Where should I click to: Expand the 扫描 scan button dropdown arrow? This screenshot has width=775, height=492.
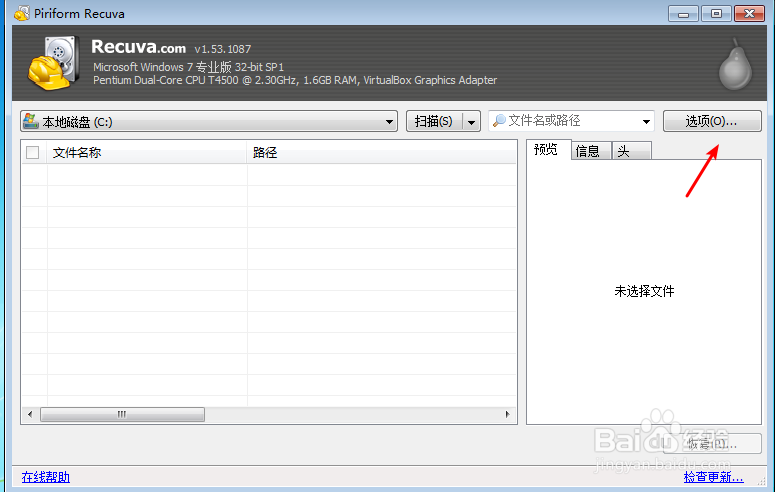click(472, 122)
